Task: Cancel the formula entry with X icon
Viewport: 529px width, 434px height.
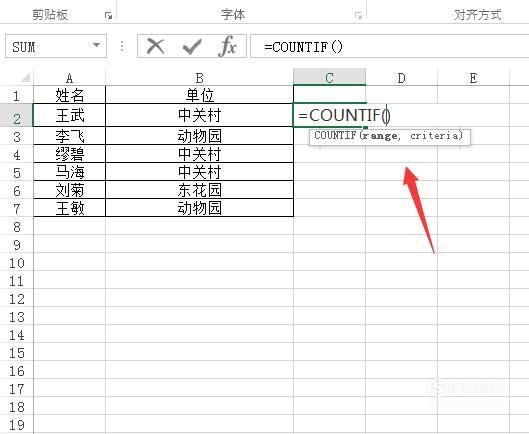Action: pyautogui.click(x=156, y=46)
